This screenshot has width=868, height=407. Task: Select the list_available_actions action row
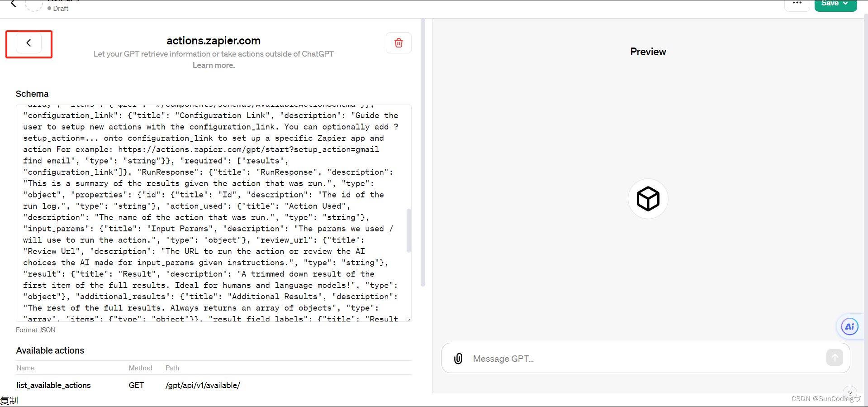click(x=53, y=385)
